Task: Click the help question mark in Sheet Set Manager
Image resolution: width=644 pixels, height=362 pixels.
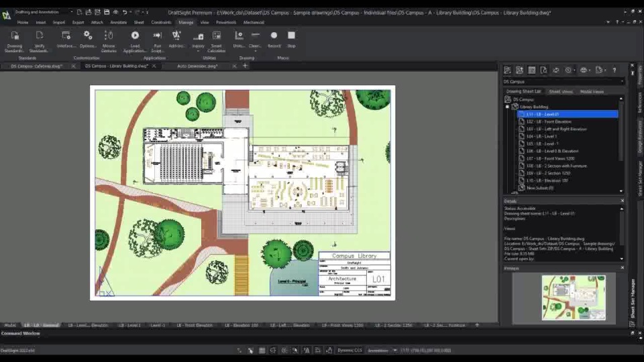Action: 614,70
